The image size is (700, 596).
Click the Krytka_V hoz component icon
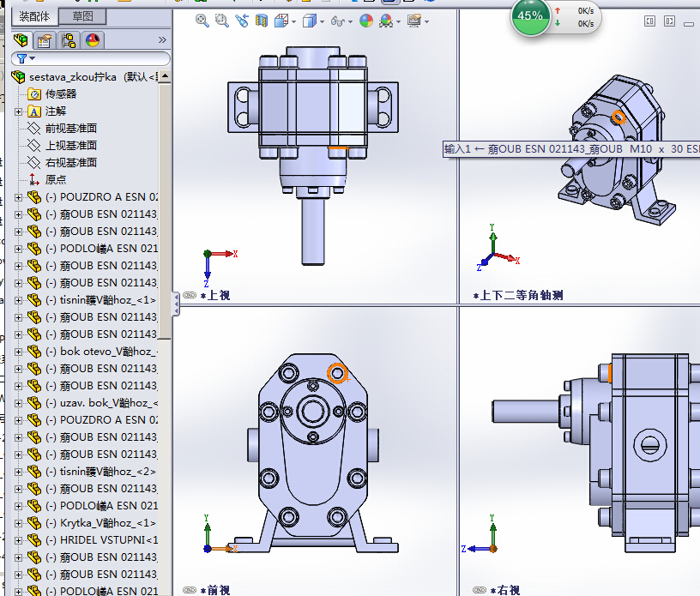click(x=34, y=523)
